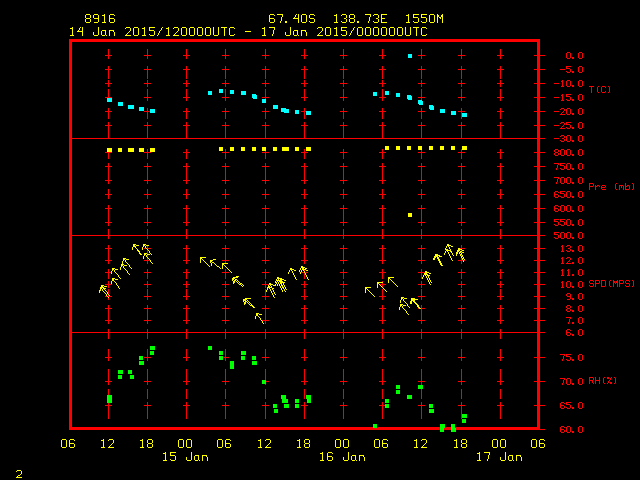Click the "16 Jan" date label
Screen dimensions: 640x480
tap(342, 457)
